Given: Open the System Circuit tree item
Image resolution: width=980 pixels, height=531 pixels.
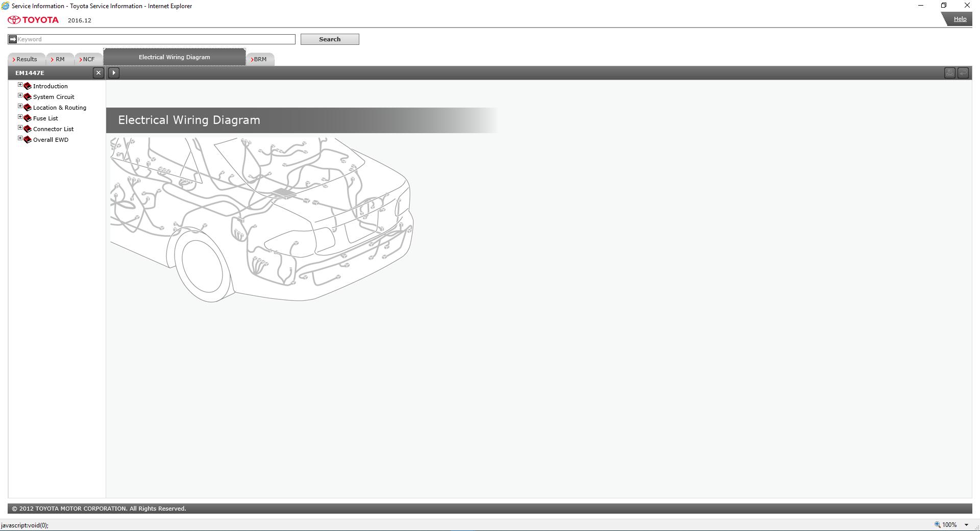Looking at the screenshot, I should coord(54,97).
